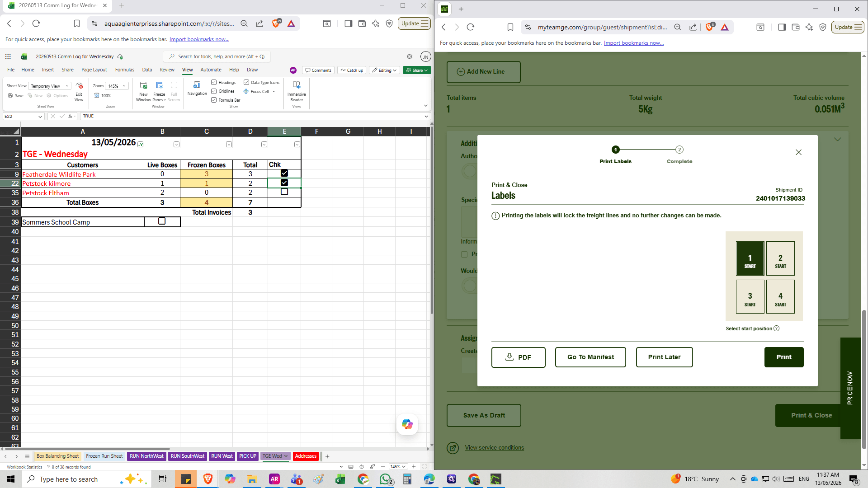Select the RUN NorthWest sheet tab
Screen dimensions: 868x488
(146, 456)
